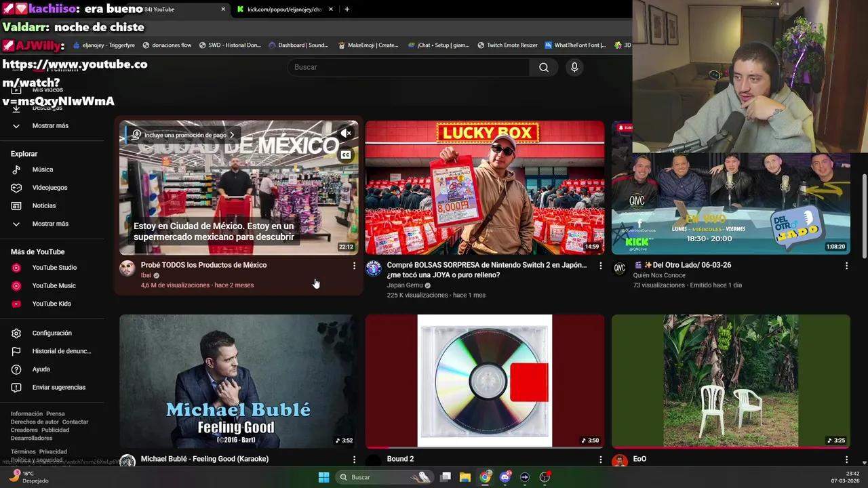Open File Explorer from taskbar
The height and width of the screenshot is (488, 868).
tap(465, 477)
